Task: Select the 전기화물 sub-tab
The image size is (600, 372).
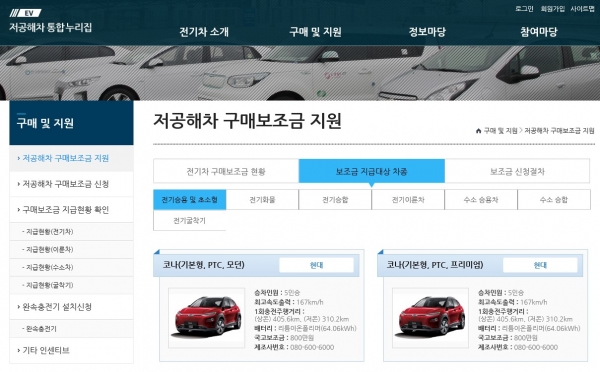Action: coord(262,199)
